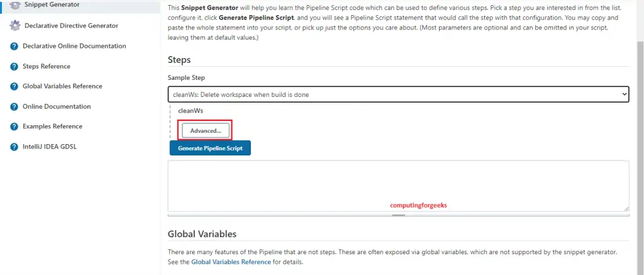Viewport: 644px width, 275px height.
Task: Open the Online Documentation sidebar link
Action: [57, 106]
